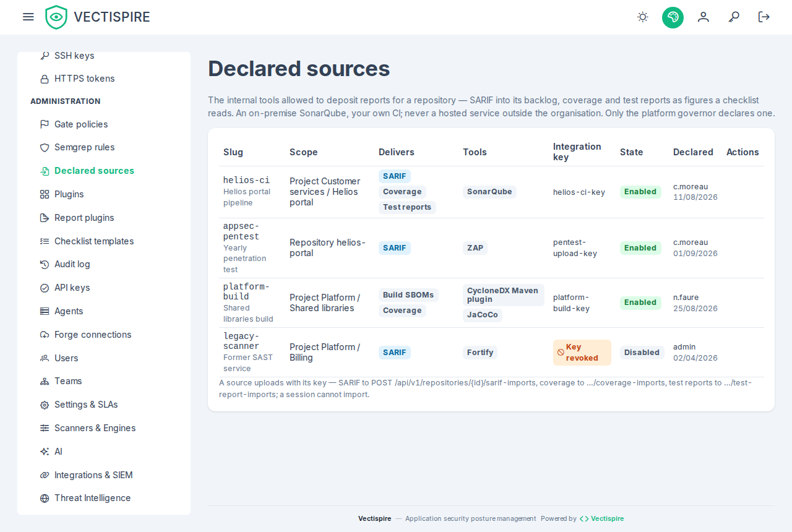Screen dimensions: 792x532
Task: Click the helios-ci slug
Action: click(x=246, y=180)
